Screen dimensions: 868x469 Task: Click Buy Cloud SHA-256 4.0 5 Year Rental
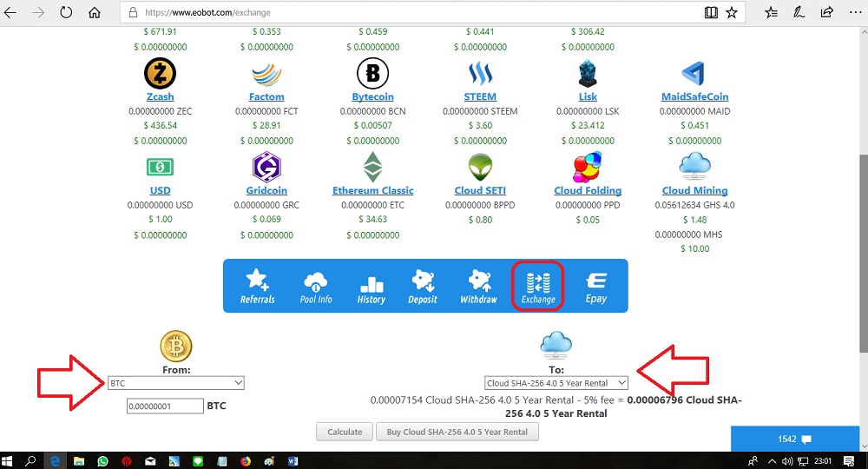pos(457,432)
